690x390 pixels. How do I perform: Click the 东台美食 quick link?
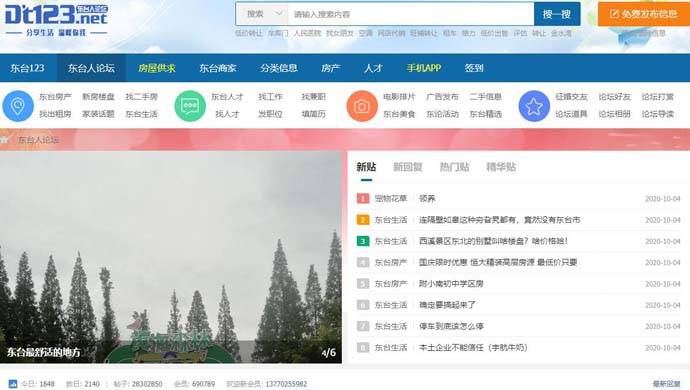(399, 114)
